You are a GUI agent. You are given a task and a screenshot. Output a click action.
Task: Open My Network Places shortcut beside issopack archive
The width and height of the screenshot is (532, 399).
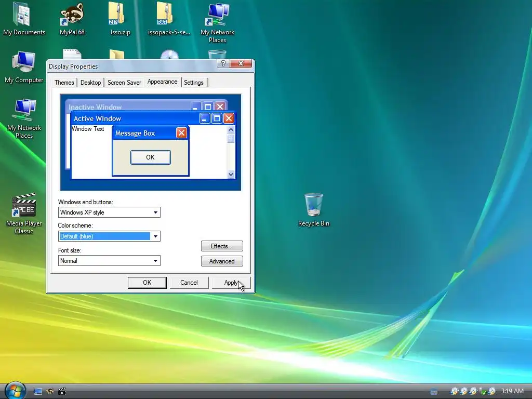217,23
